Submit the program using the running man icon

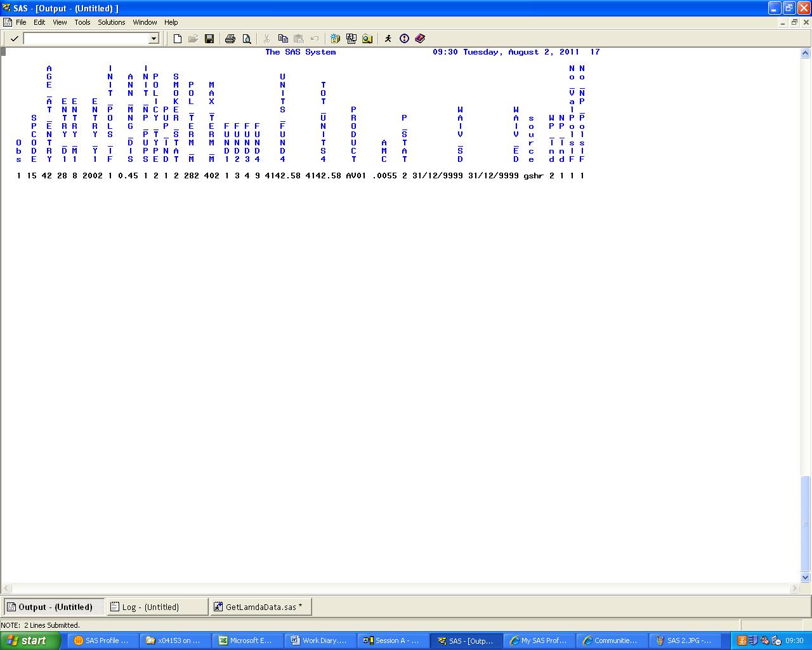[x=389, y=39]
